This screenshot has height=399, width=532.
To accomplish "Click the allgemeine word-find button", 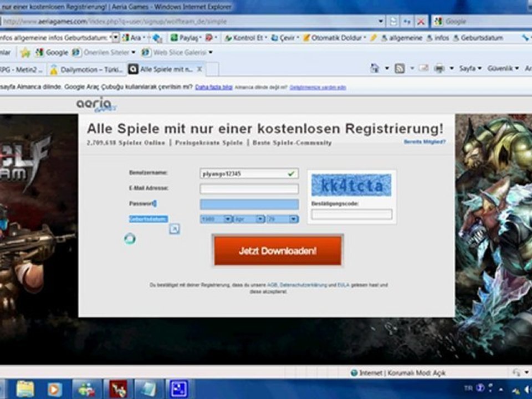I will [x=402, y=38].
